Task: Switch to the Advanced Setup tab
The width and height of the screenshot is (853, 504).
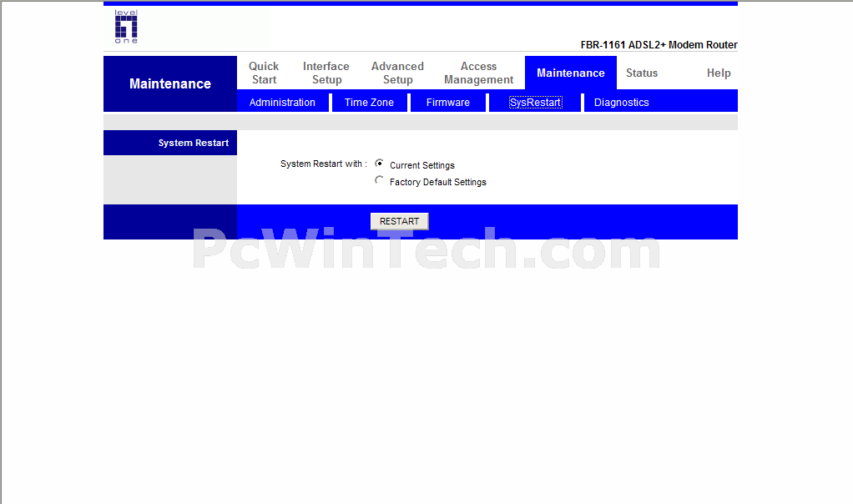Action: point(397,73)
